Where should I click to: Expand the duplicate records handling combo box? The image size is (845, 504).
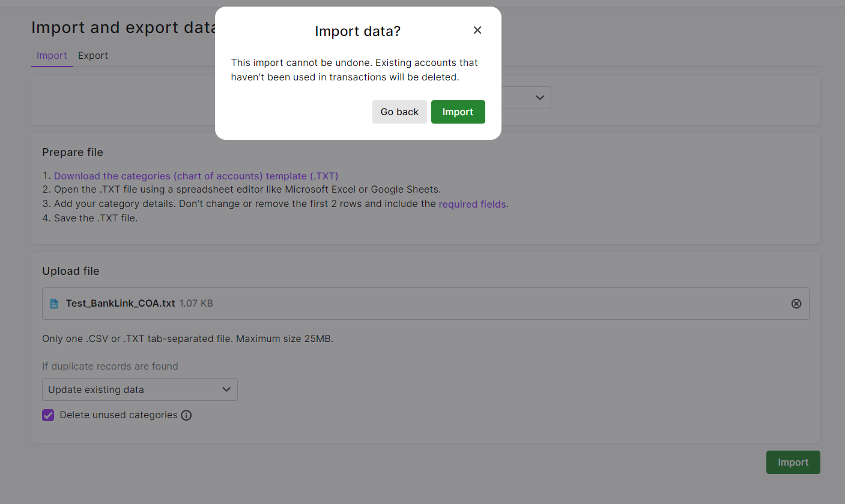pos(139,389)
